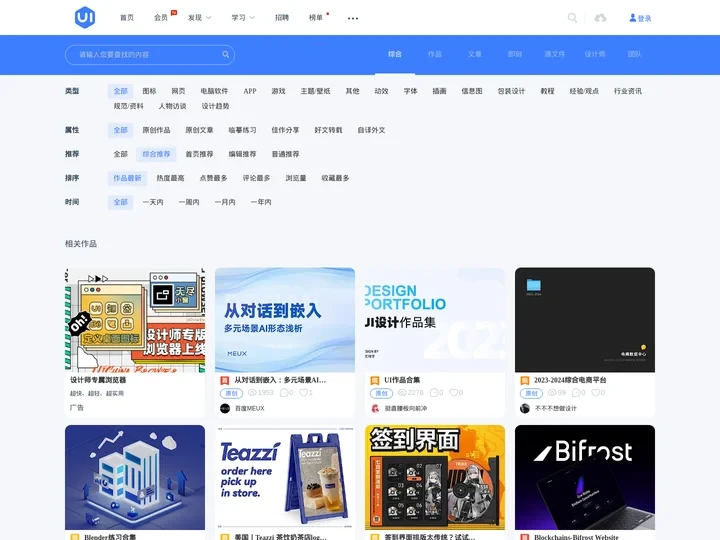
Task: Click the orange type badge beside UI作品合集 title
Action: [375, 380]
